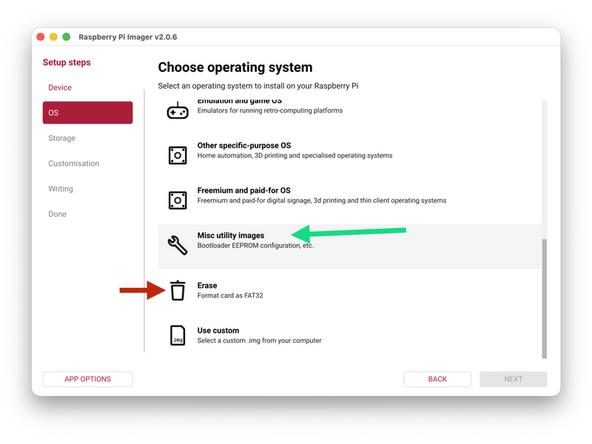Click the Next button
This screenshot has width=592, height=444.
513,379
